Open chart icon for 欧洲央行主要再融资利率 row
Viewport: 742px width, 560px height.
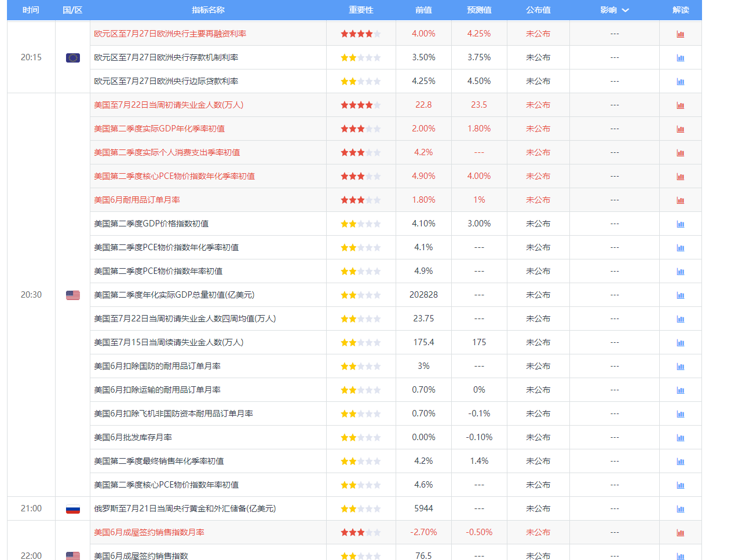(681, 34)
